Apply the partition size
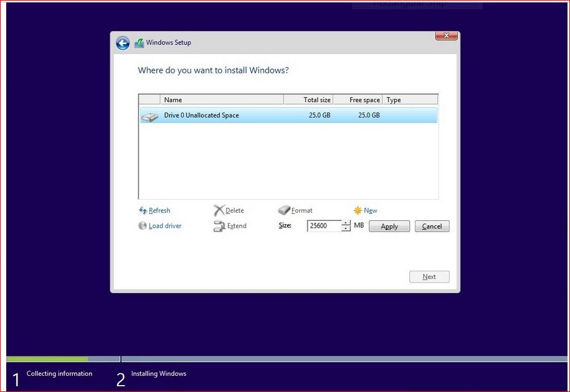570x392 pixels. click(389, 226)
